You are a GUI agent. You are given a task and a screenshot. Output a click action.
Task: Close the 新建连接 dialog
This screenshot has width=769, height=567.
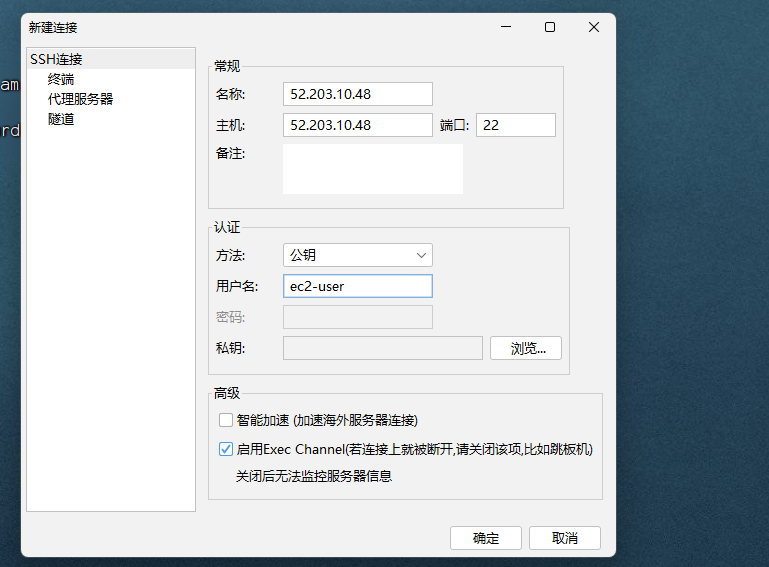(594, 27)
